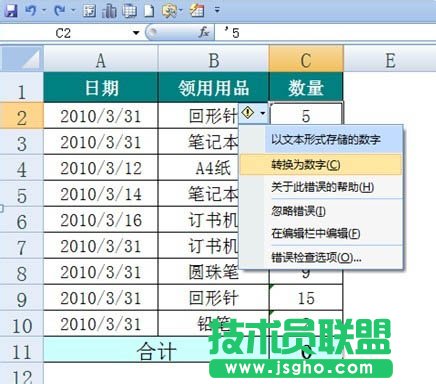Image resolution: width=436 pixels, height=384 pixels.
Task: Click date cell in row 10
Action: point(101,324)
